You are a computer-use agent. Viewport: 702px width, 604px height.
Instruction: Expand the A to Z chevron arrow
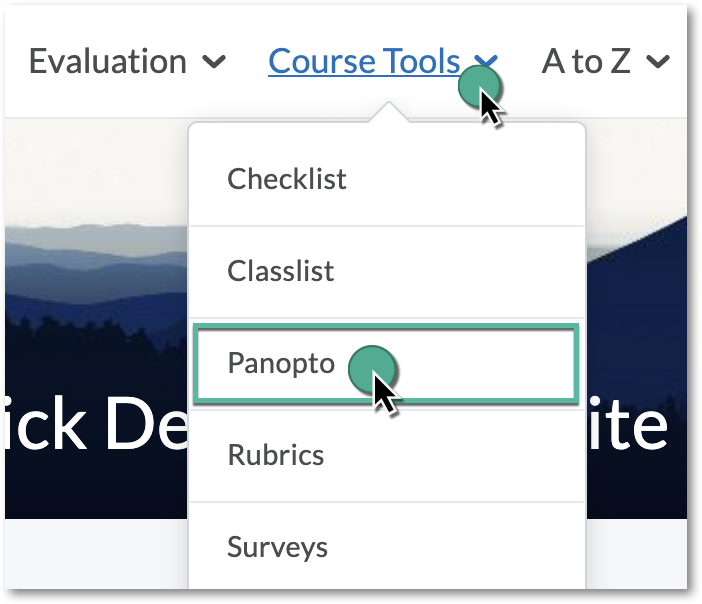(x=657, y=63)
